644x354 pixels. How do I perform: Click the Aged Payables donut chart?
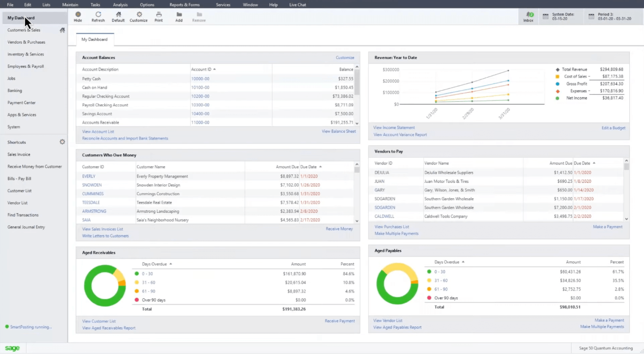click(x=397, y=284)
